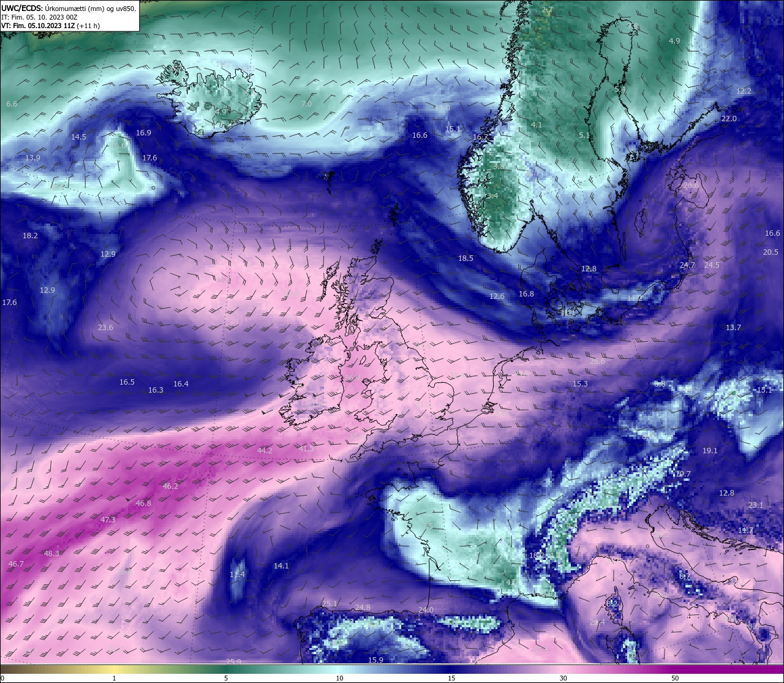784x683 pixels.
Task: Click the map value 19.1
Action: [x=710, y=450]
